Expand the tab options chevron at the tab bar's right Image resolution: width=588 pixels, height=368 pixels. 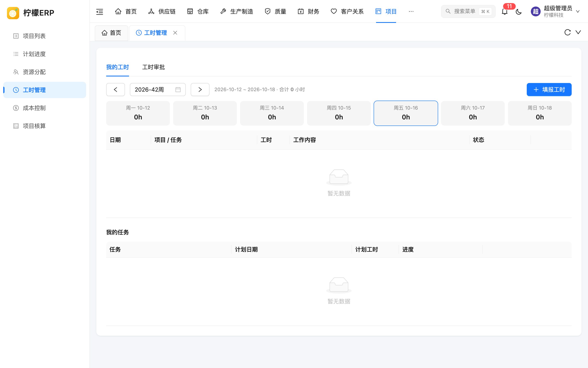(578, 32)
